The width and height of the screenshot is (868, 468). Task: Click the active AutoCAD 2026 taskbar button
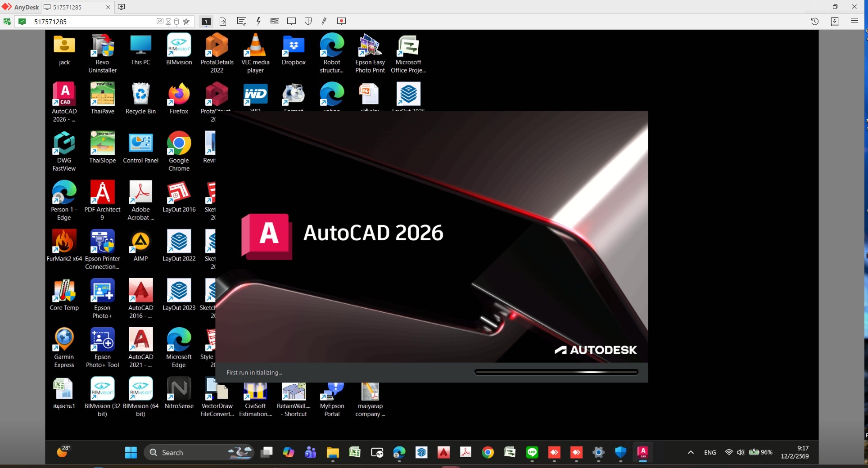[642, 452]
